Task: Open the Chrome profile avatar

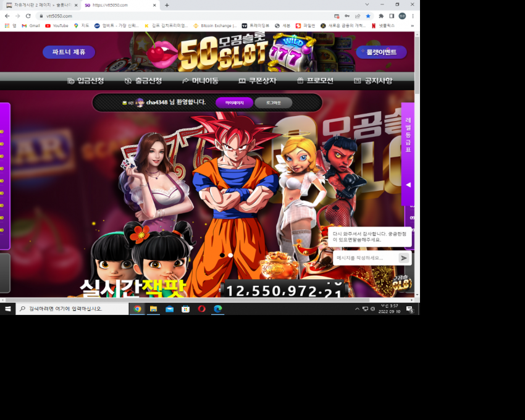Action: click(402, 16)
